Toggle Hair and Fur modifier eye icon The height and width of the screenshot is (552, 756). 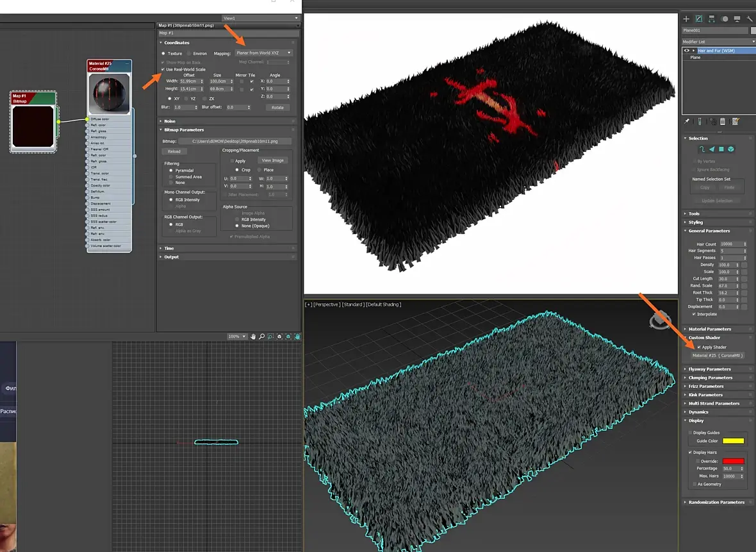pyautogui.click(x=687, y=51)
